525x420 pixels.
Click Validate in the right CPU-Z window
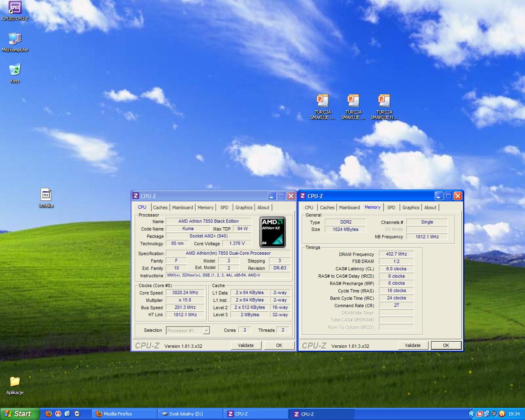click(413, 345)
